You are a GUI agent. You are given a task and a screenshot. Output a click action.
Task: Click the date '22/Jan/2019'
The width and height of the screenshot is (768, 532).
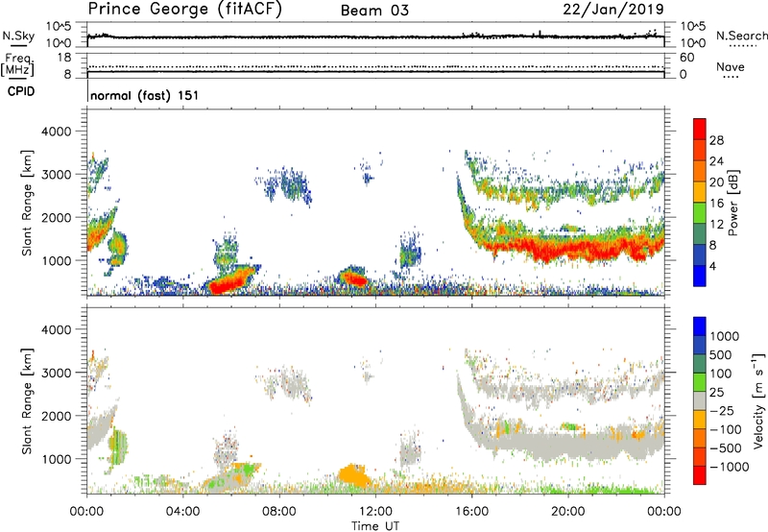pos(613,9)
